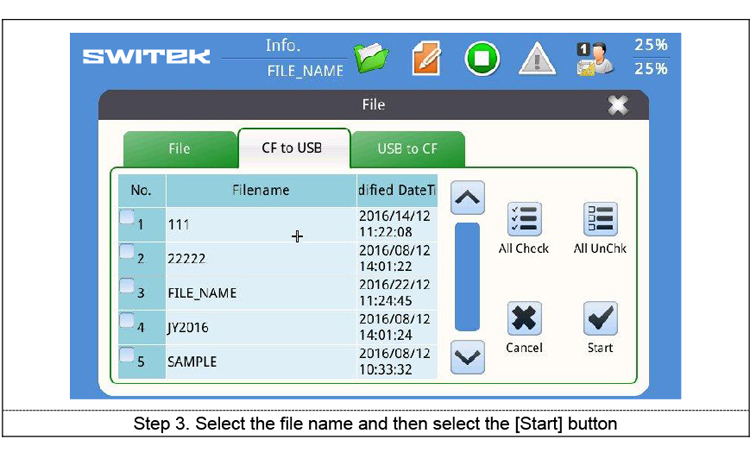Click the All UnChk label
This screenshot has width=750, height=465.
[600, 249]
